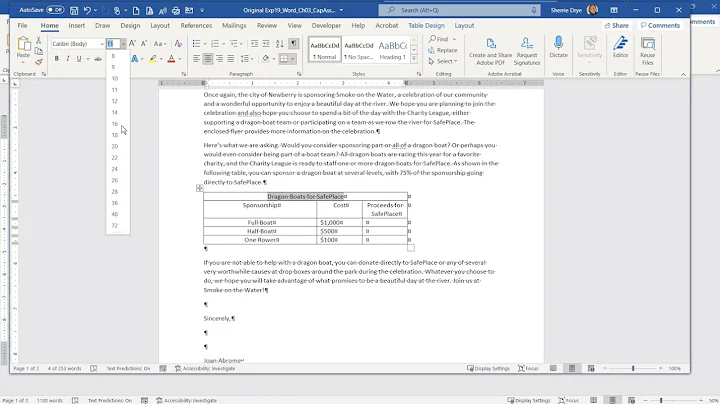Viewport: 720px width, 404px height.
Task: Cut the selection with the scissors icon
Action: tap(39, 41)
